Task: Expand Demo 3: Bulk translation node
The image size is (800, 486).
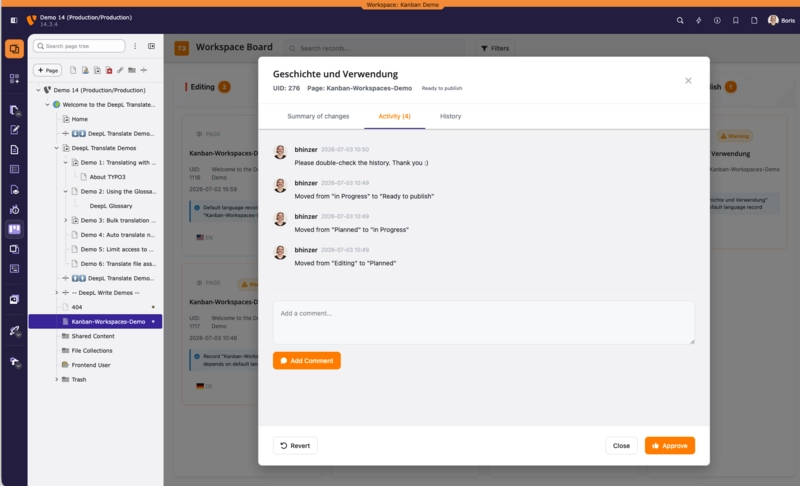Action: (x=65, y=220)
